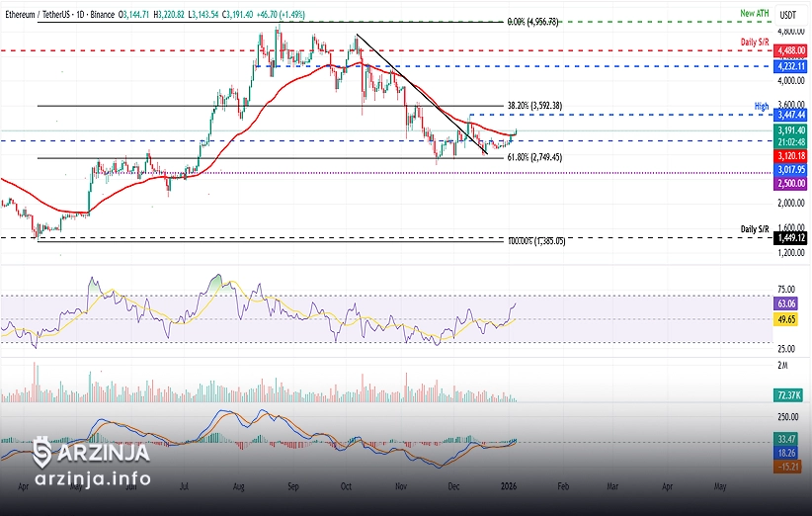Open the arzinja.info watermark link
The image size is (812, 516).
pyautogui.click(x=92, y=480)
